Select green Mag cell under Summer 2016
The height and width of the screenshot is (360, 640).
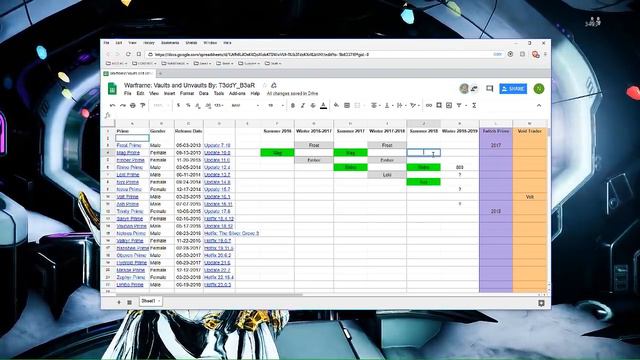point(278,153)
